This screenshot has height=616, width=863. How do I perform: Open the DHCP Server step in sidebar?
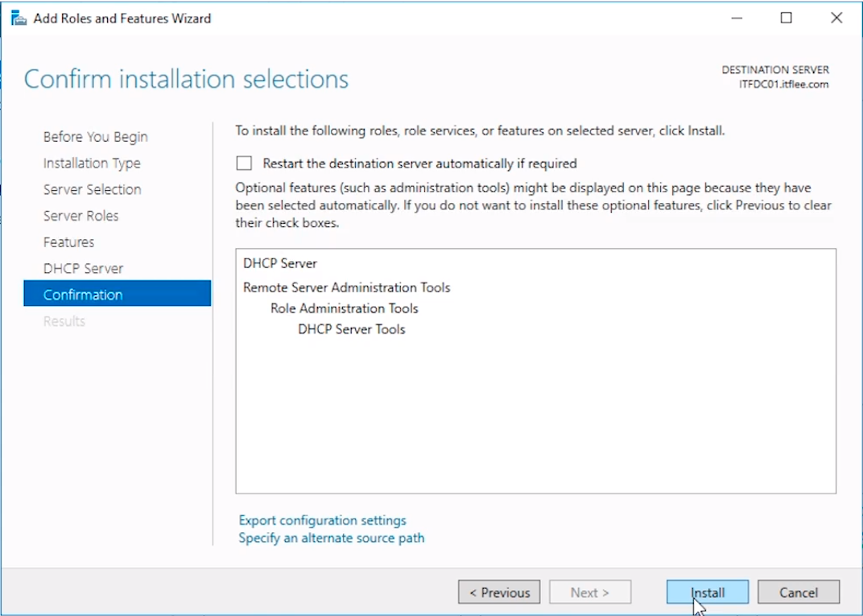click(83, 268)
